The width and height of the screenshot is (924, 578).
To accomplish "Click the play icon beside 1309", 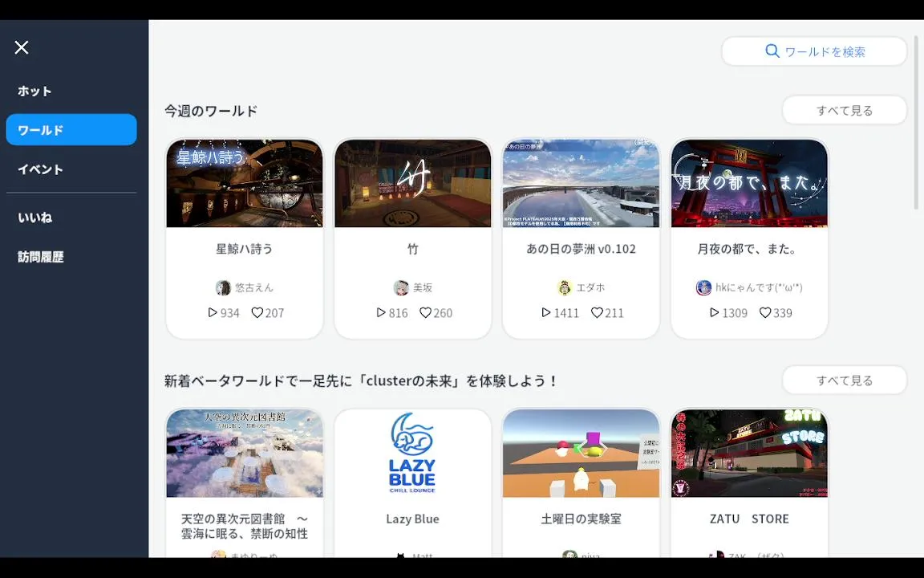I will tap(714, 312).
